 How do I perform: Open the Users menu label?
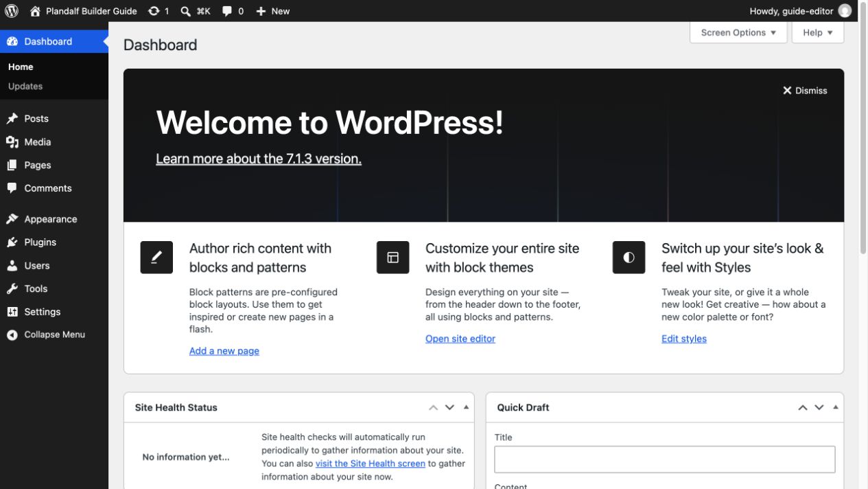[x=37, y=266]
